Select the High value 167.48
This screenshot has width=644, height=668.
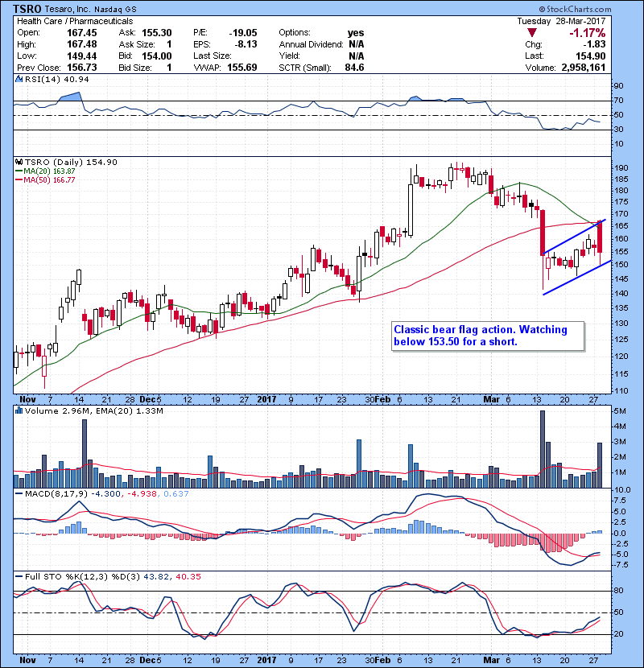(x=82, y=44)
